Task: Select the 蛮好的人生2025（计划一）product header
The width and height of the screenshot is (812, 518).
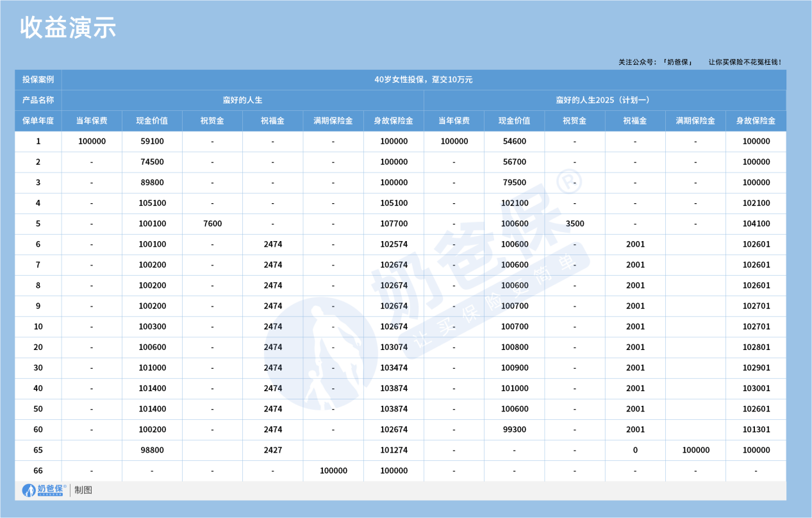Action: [x=604, y=100]
